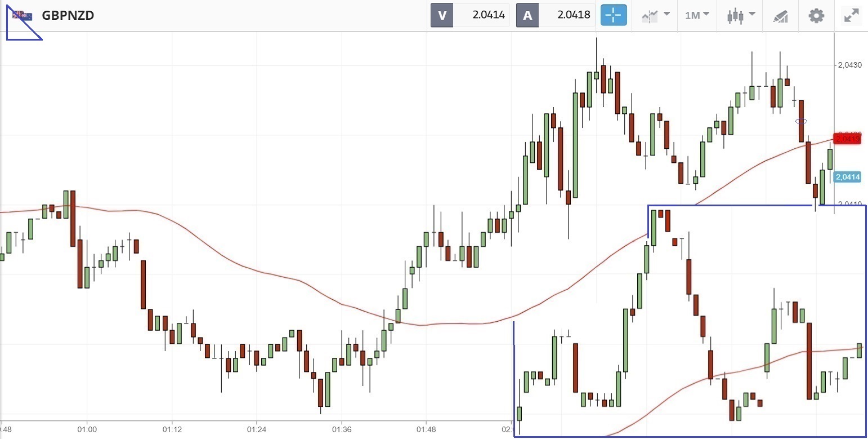Click the 01:48 time axis label
868x439 pixels.
[426, 429]
